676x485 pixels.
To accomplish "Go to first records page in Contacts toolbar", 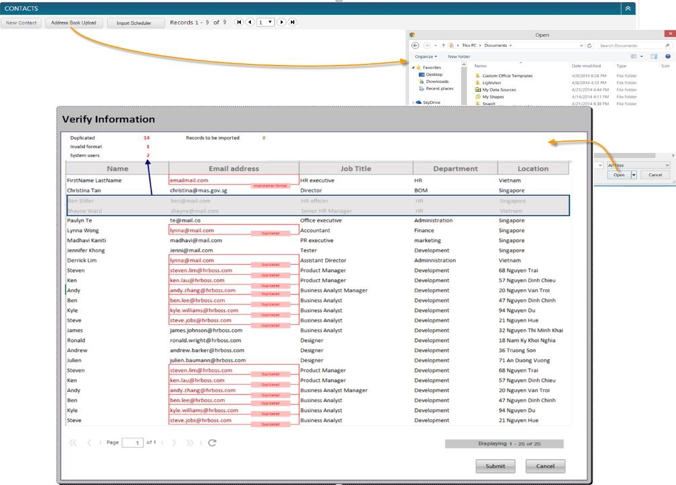I will 239,22.
